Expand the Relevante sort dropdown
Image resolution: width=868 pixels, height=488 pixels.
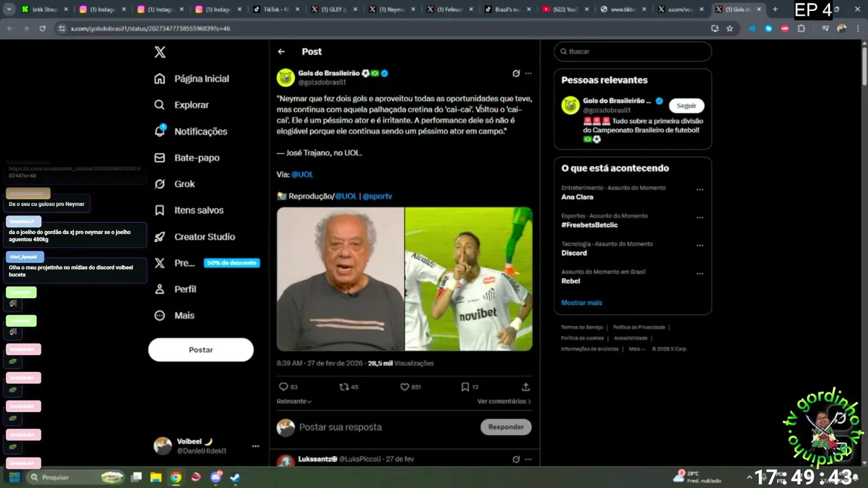(x=294, y=401)
